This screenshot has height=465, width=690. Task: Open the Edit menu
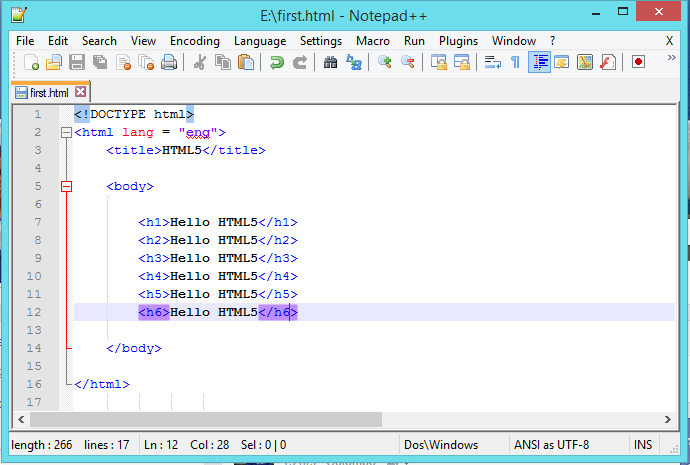tap(58, 41)
